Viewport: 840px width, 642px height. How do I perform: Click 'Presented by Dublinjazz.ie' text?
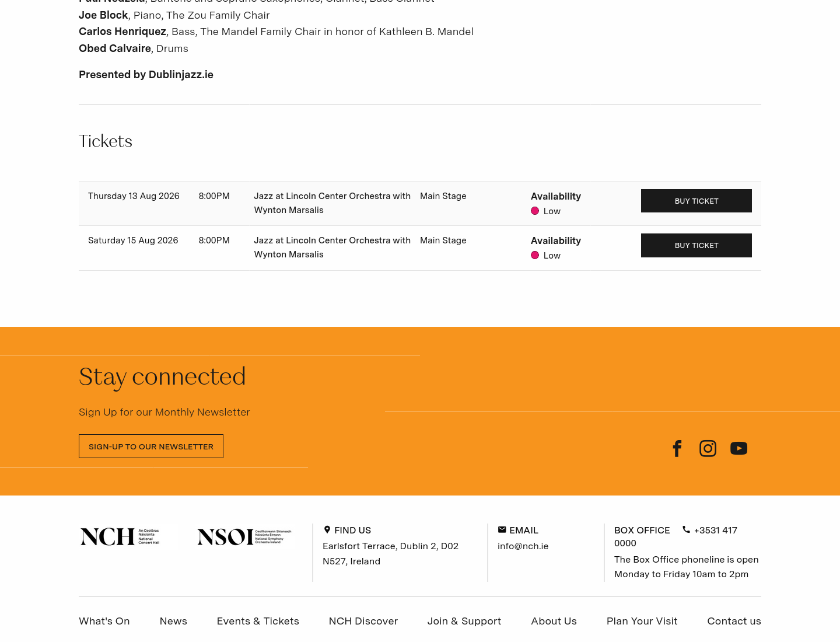pyautogui.click(x=146, y=75)
